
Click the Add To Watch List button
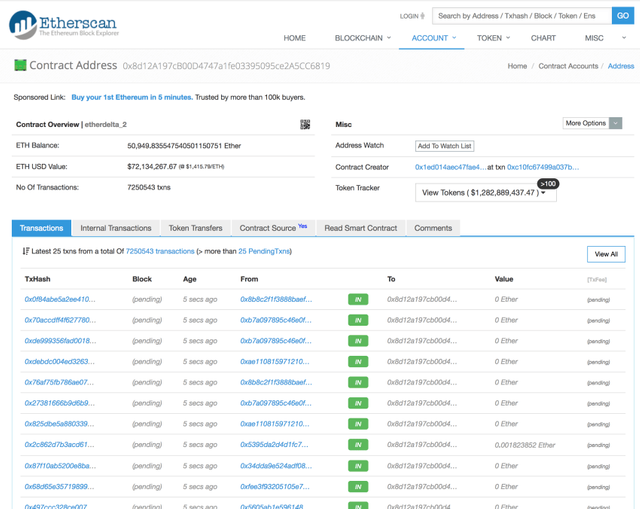coord(444,146)
